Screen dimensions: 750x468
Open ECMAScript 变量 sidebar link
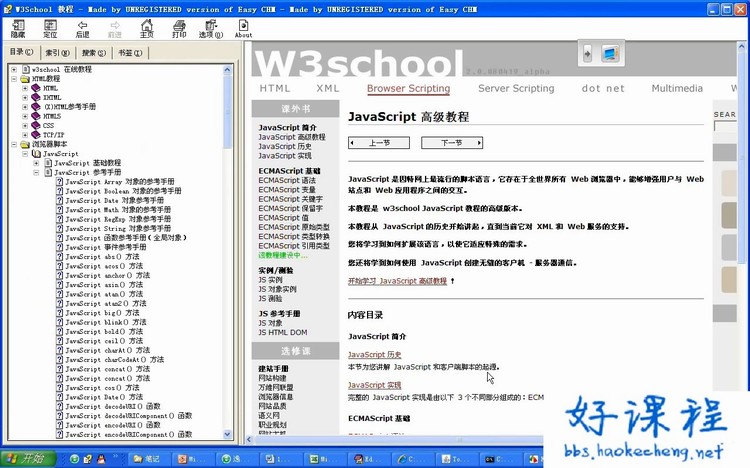[287, 189]
